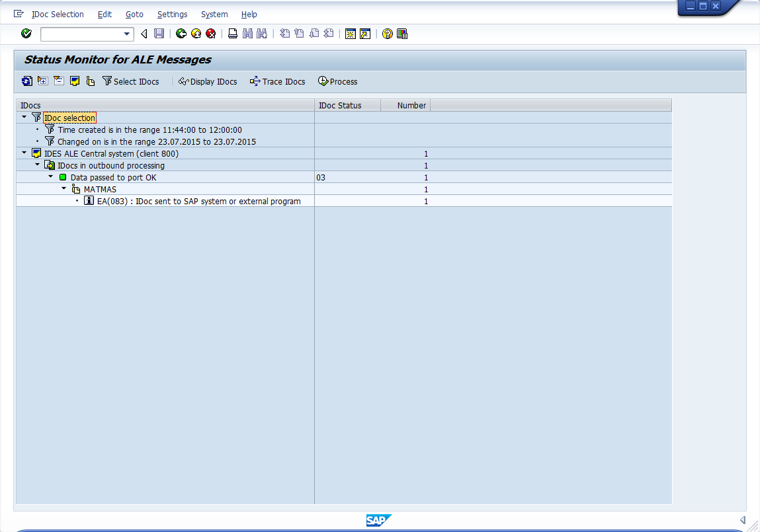760x532 pixels.
Task: Click the red Cancel icon
Action: (210, 34)
